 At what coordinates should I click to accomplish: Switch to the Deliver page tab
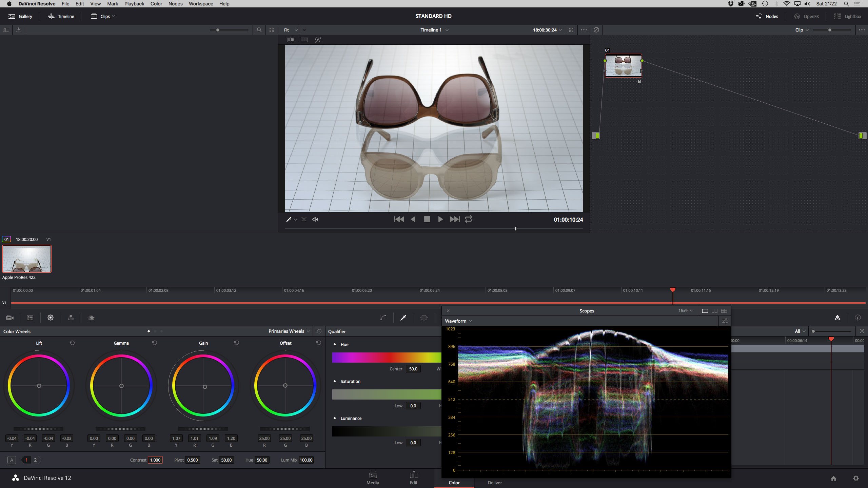pos(495,482)
